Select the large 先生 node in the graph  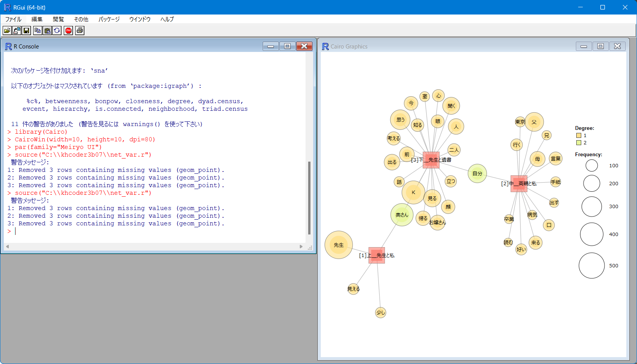(x=338, y=245)
